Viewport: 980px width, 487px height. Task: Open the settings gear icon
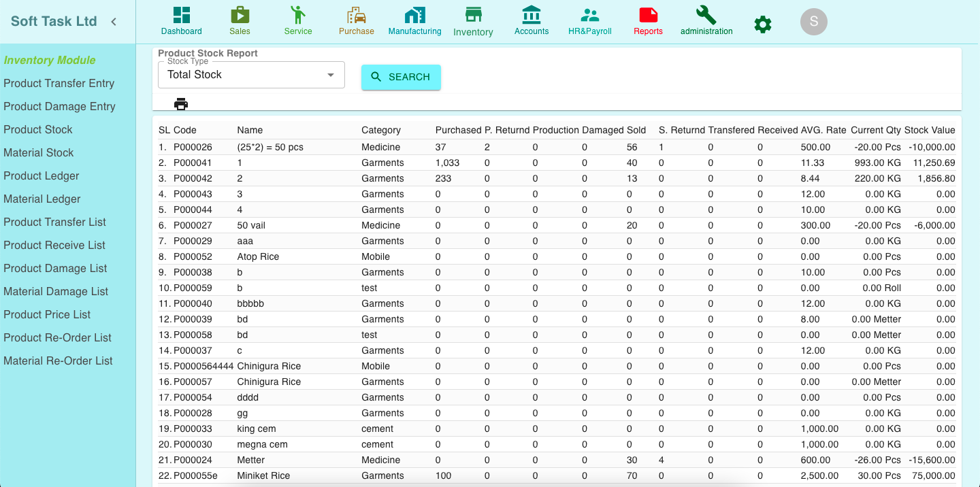(x=762, y=24)
